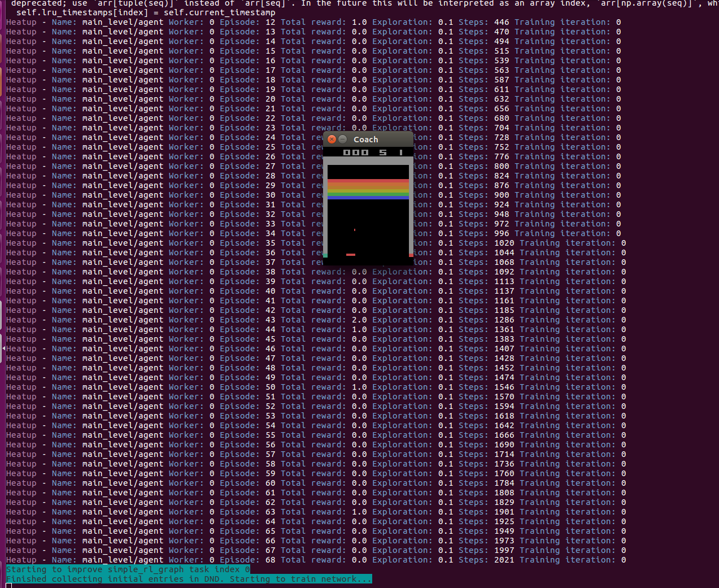Click 'Starting to improve simple_rl_graph task index 0'
Image resolution: width=719 pixels, height=588 pixels.
coord(128,569)
